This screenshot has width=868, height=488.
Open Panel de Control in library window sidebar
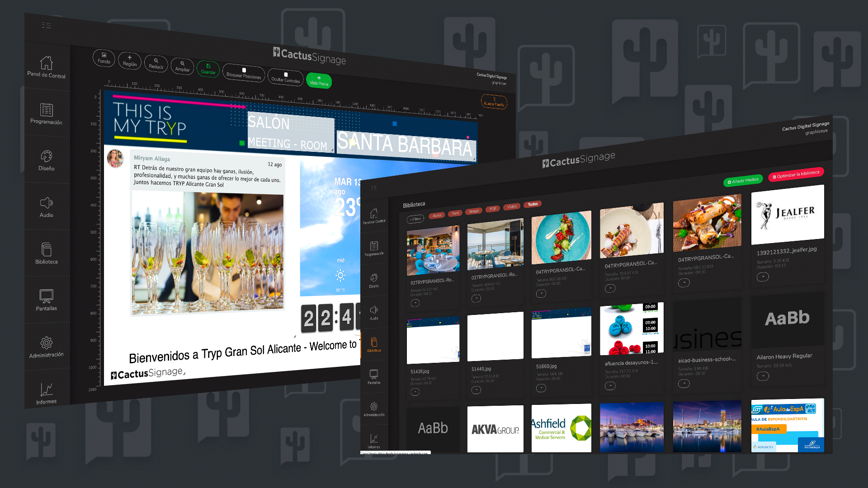click(374, 216)
